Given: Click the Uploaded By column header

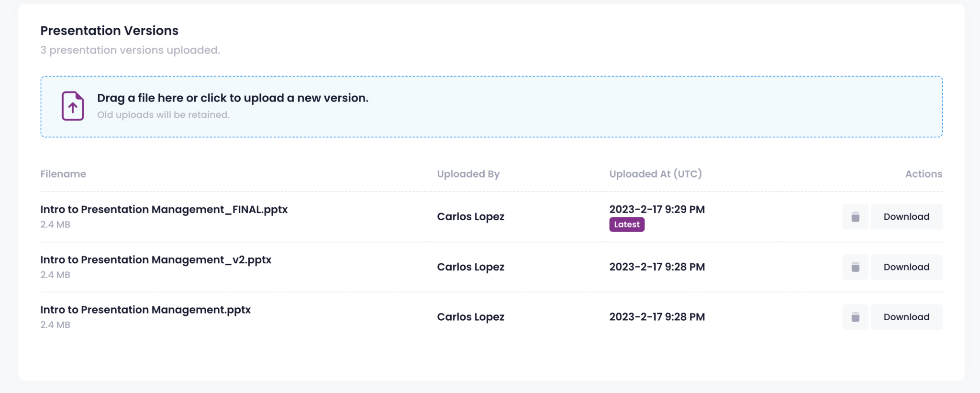Looking at the screenshot, I should point(468,174).
